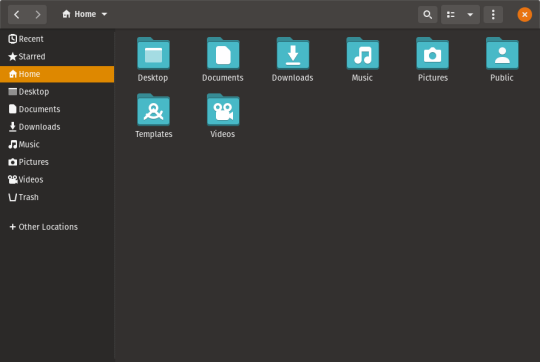
Task: Toggle list view with the view icon
Action: point(451,14)
